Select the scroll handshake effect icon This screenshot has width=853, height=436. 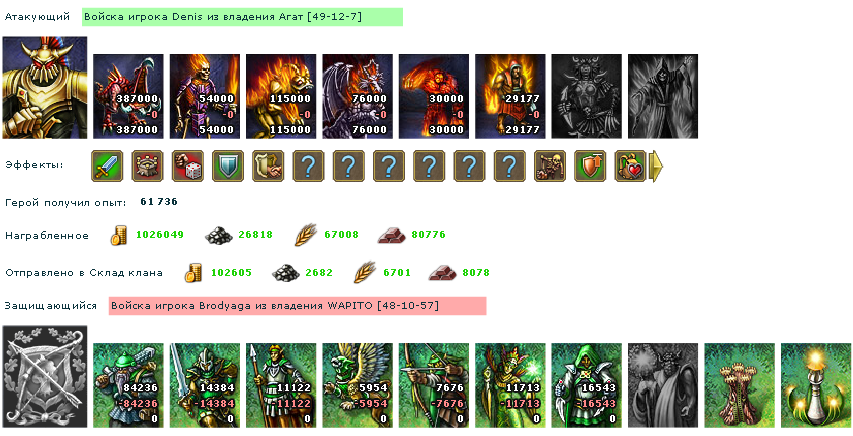tap(268, 166)
